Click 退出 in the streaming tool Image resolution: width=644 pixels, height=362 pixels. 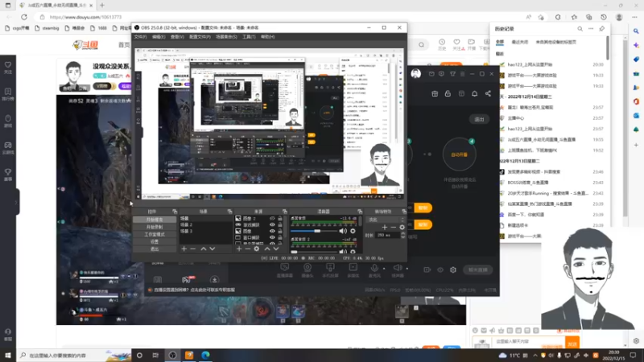pos(479,119)
